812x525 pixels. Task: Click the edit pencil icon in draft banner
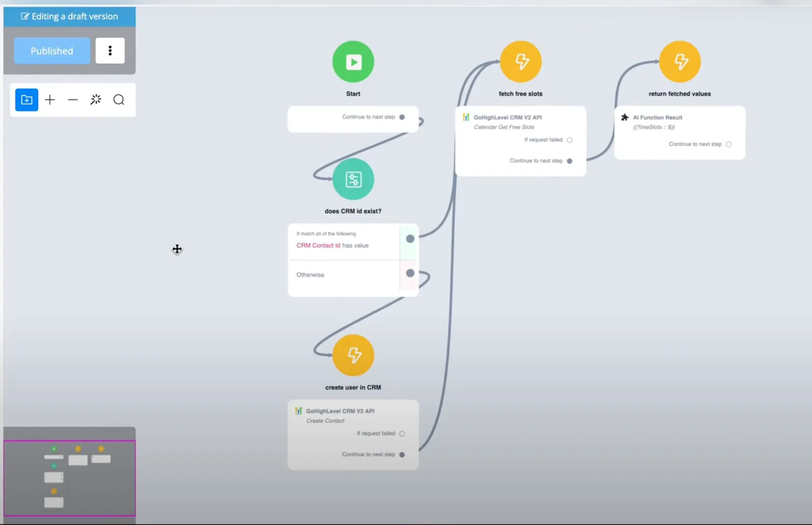click(25, 16)
